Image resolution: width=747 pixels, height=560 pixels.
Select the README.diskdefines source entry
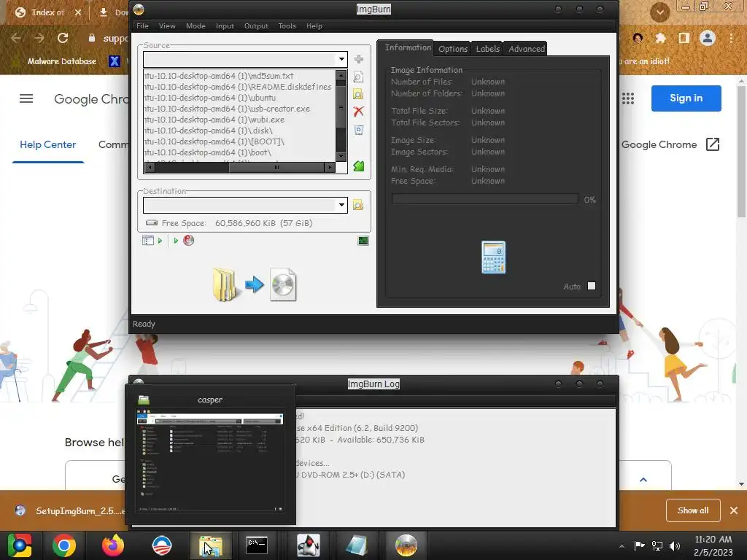pyautogui.click(x=239, y=87)
